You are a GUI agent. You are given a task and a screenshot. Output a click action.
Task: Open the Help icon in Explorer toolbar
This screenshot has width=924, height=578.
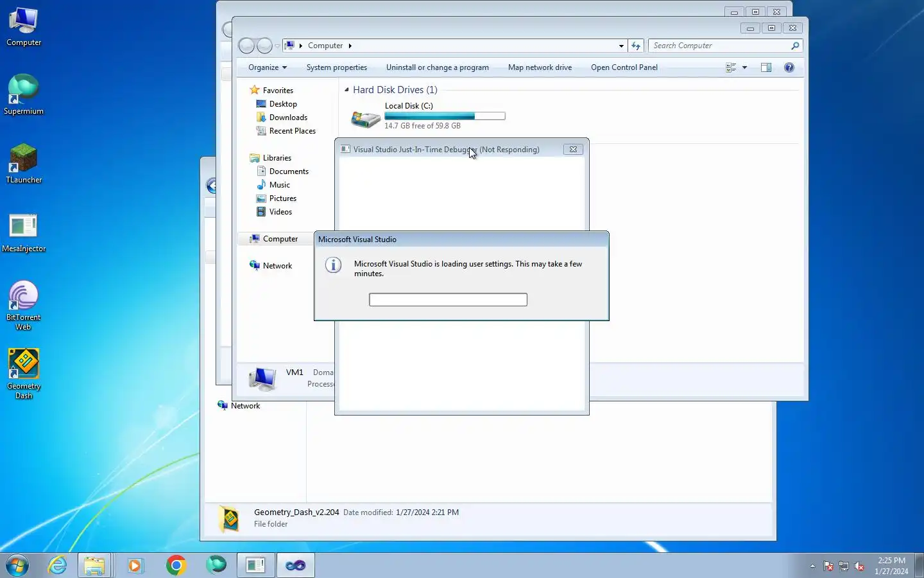tap(789, 67)
